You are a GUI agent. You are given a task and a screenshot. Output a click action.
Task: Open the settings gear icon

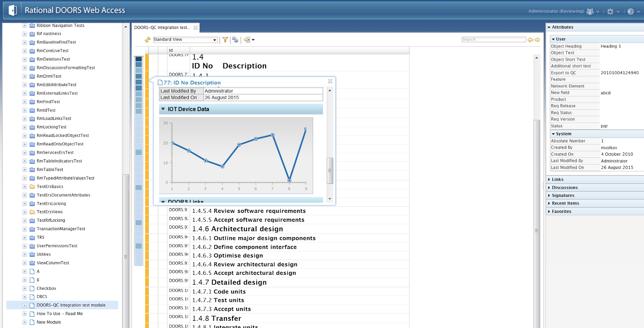pyautogui.click(x=610, y=11)
